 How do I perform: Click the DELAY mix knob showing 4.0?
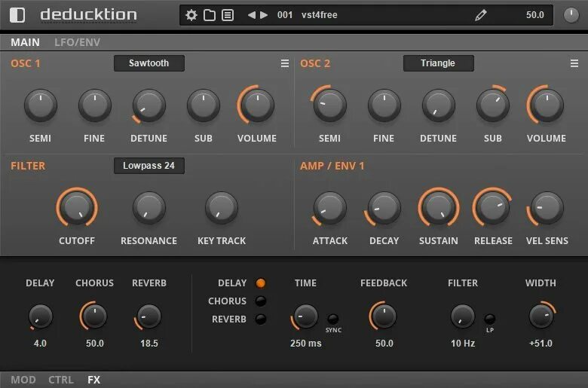point(41,316)
